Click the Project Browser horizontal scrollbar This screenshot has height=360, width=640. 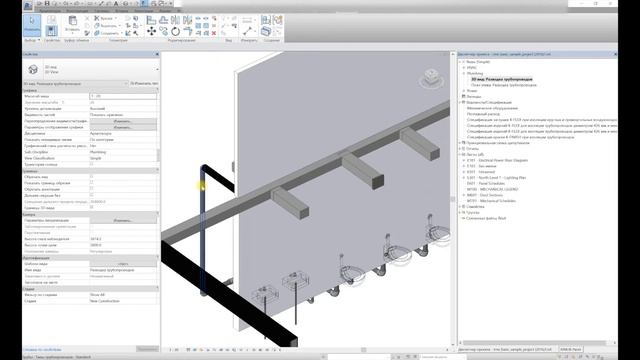point(534,343)
